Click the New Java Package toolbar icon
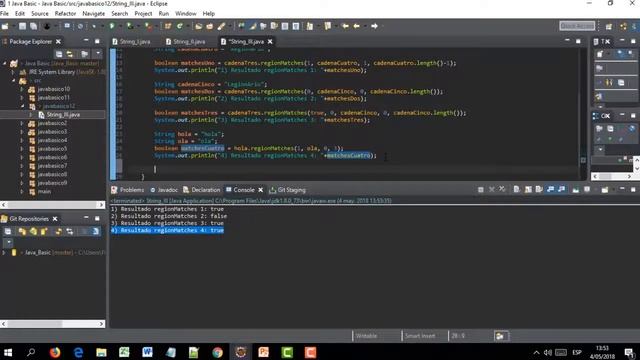This screenshot has height=360, width=640. click(168, 26)
